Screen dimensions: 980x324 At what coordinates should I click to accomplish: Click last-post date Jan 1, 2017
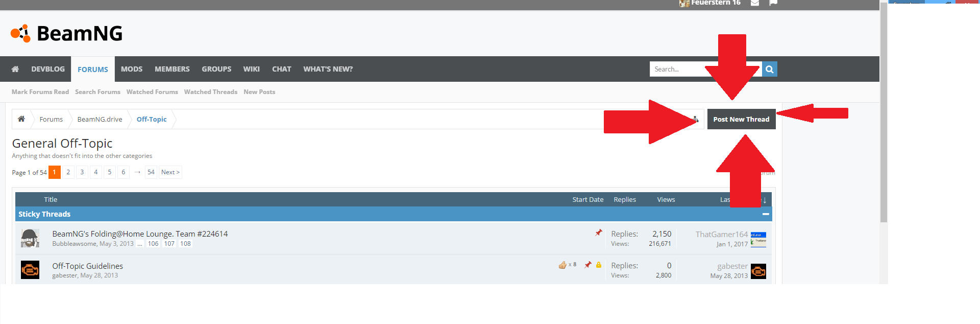click(x=732, y=244)
